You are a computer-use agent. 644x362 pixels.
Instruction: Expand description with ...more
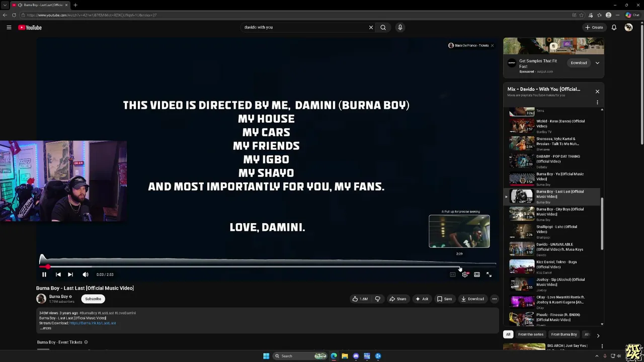pos(45,328)
